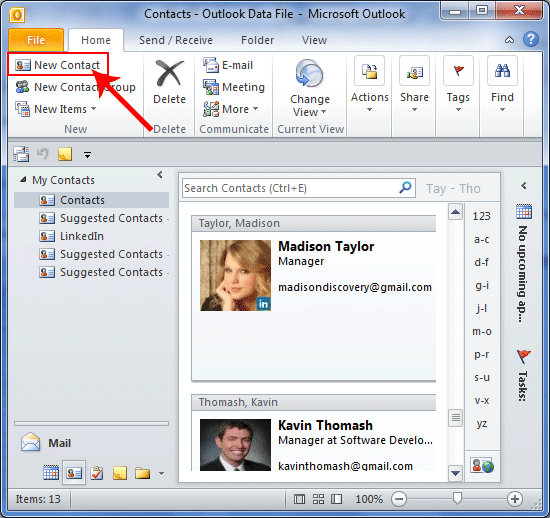550x518 pixels.
Task: Open the Notes module icon
Action: tap(120, 473)
